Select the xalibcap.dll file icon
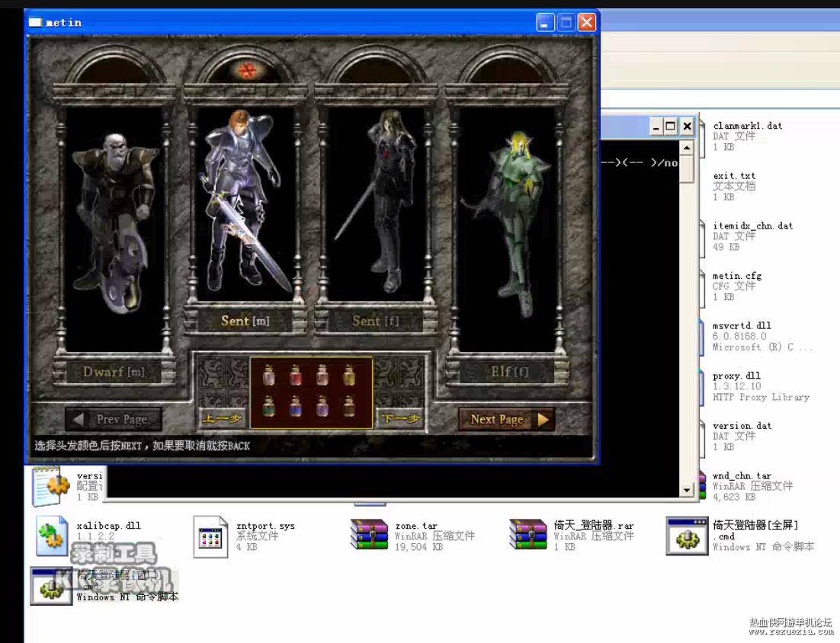The height and width of the screenshot is (643, 840). coord(52,536)
